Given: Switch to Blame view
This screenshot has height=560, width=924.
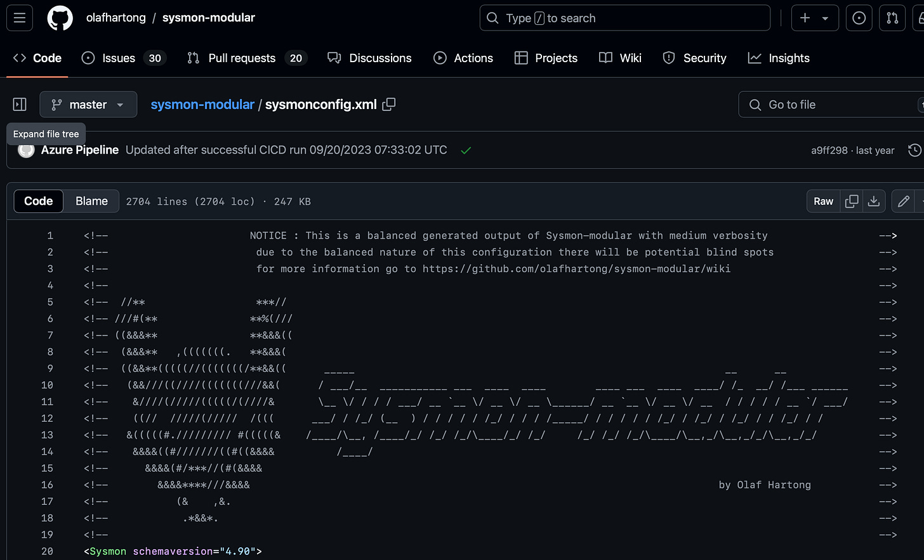Looking at the screenshot, I should point(91,201).
